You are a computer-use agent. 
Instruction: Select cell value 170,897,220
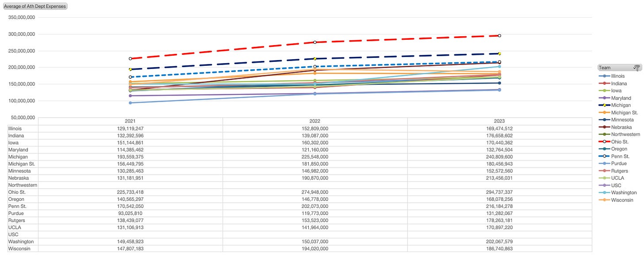(499, 227)
